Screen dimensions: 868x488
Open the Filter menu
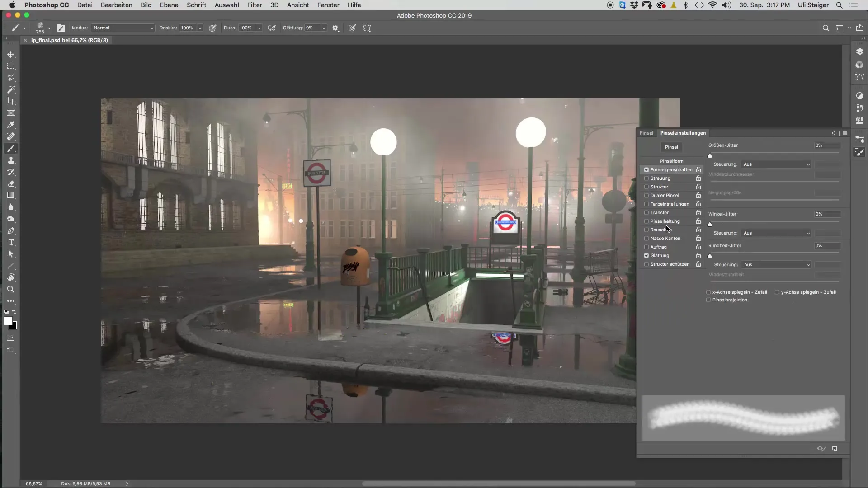click(255, 5)
